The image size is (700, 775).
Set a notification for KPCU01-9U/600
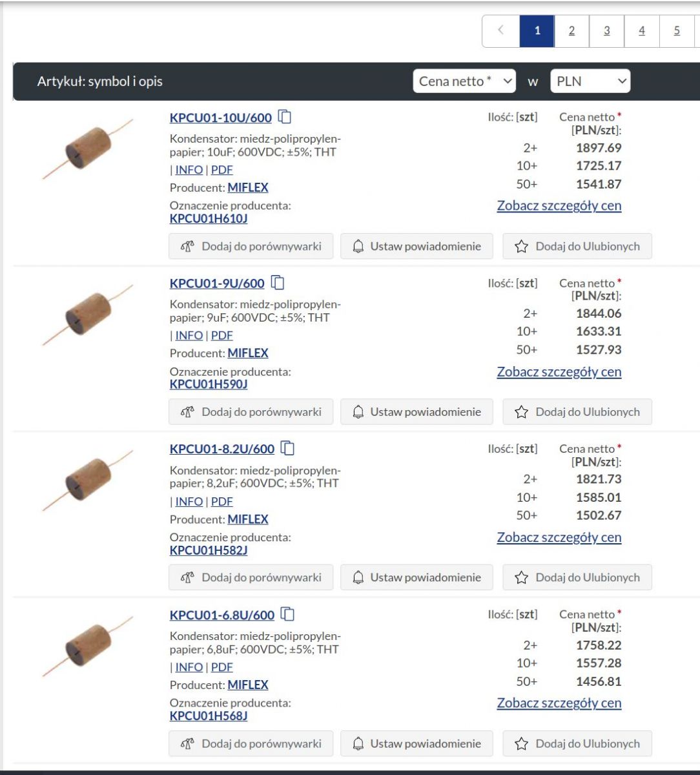tap(417, 412)
